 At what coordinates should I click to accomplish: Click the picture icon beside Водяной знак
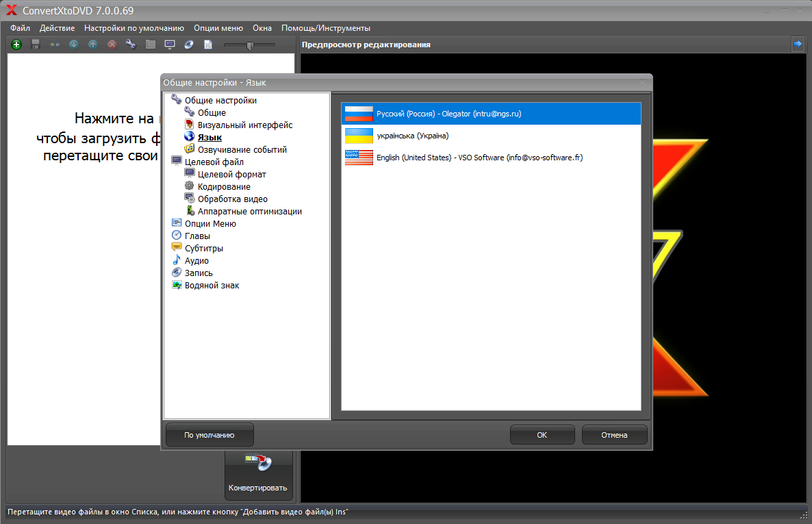(x=177, y=284)
